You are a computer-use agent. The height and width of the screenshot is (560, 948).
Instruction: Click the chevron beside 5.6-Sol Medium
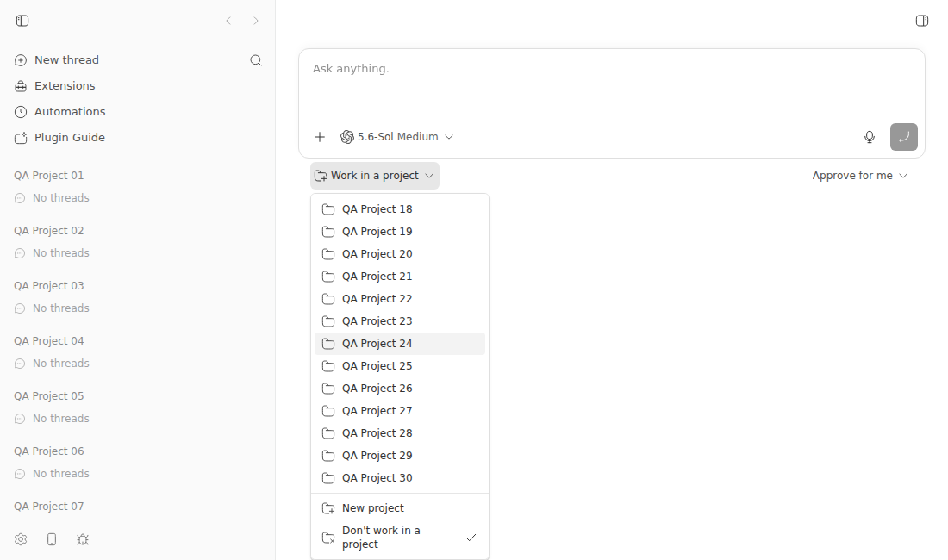[x=449, y=137]
